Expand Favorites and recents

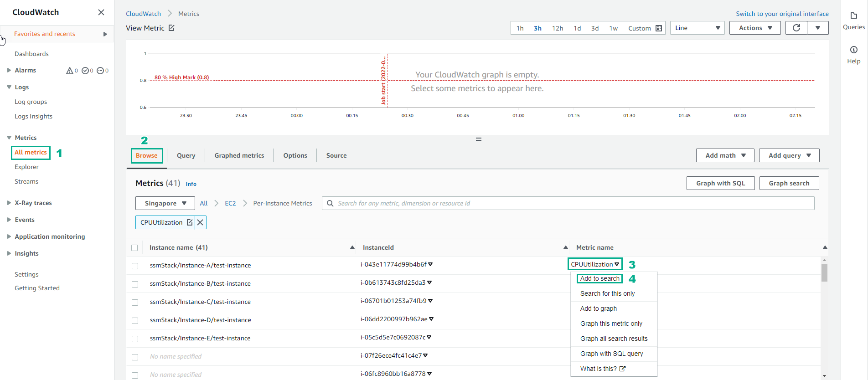coord(105,34)
